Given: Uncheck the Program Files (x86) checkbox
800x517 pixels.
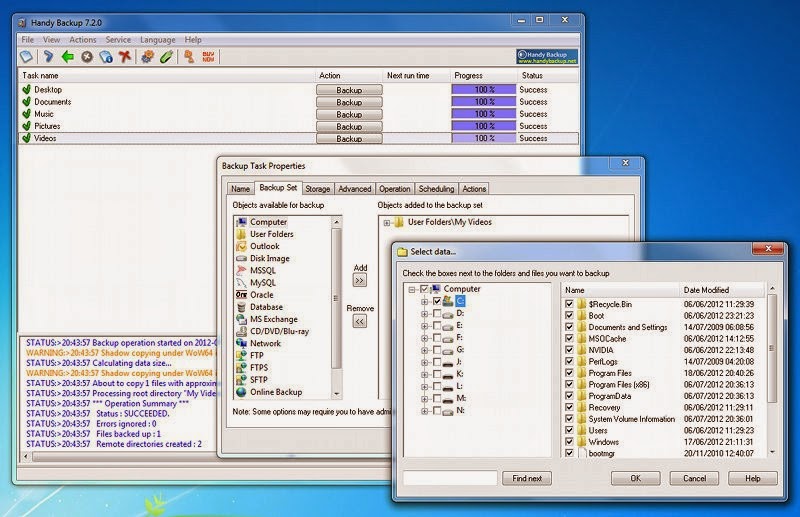Looking at the screenshot, I should pyautogui.click(x=569, y=384).
